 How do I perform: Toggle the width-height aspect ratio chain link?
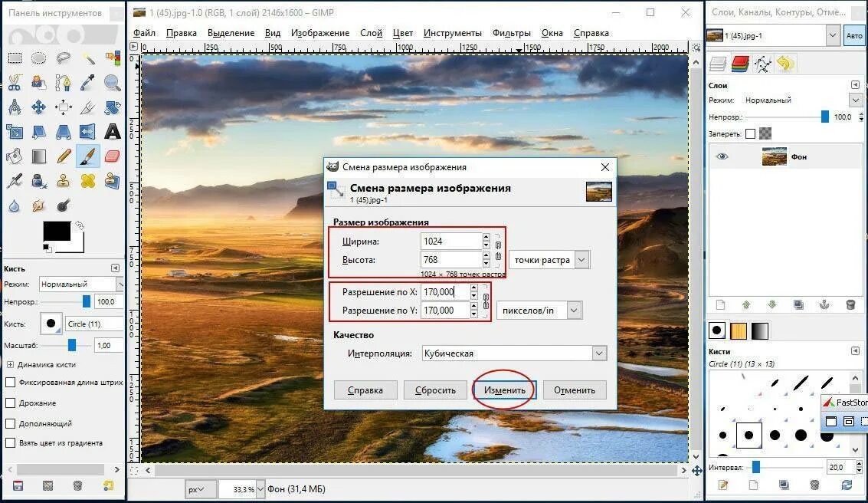(498, 250)
